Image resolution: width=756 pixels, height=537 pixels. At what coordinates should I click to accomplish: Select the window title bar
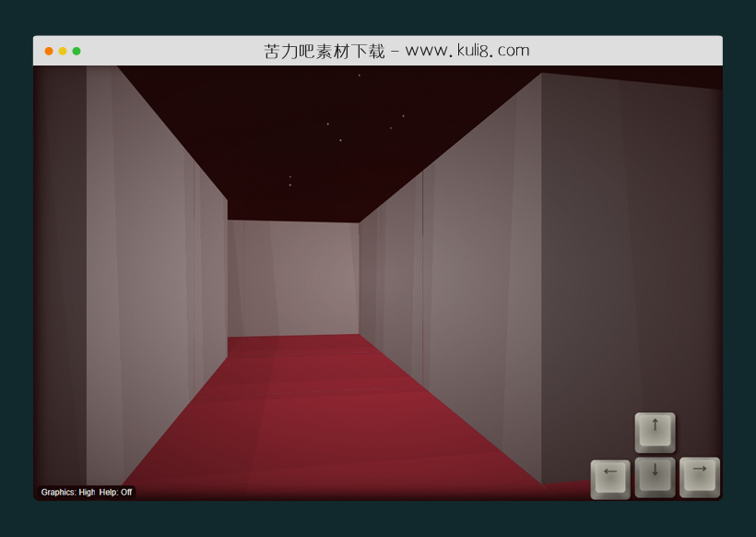[378, 49]
